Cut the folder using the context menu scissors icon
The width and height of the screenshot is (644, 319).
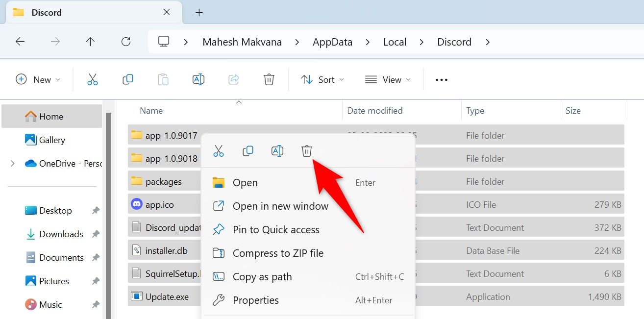219,151
